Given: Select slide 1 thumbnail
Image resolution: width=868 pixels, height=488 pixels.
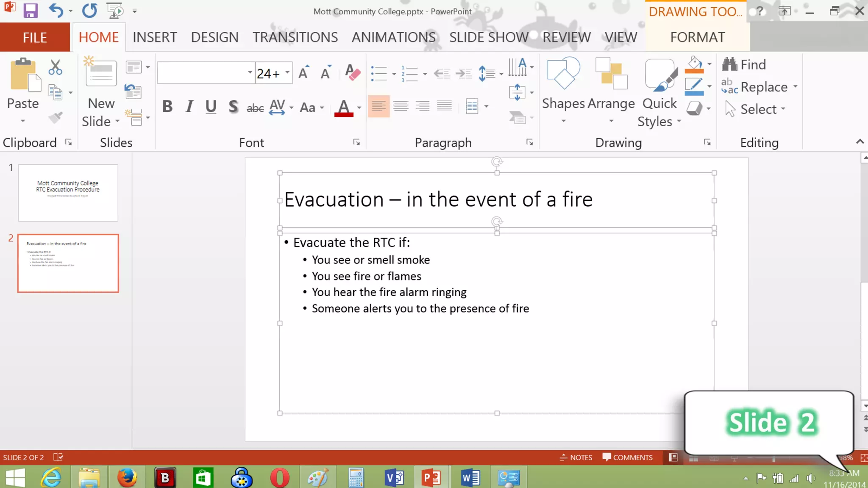Looking at the screenshot, I should coord(68,193).
